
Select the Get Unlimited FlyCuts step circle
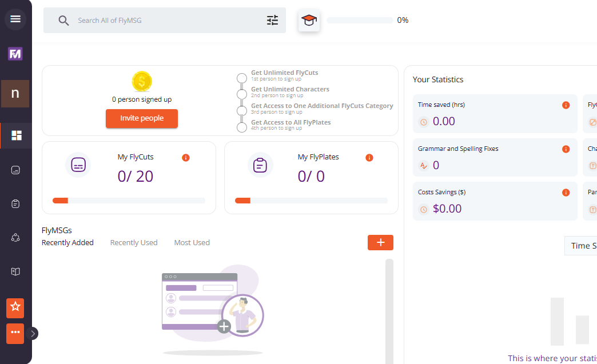[242, 78]
